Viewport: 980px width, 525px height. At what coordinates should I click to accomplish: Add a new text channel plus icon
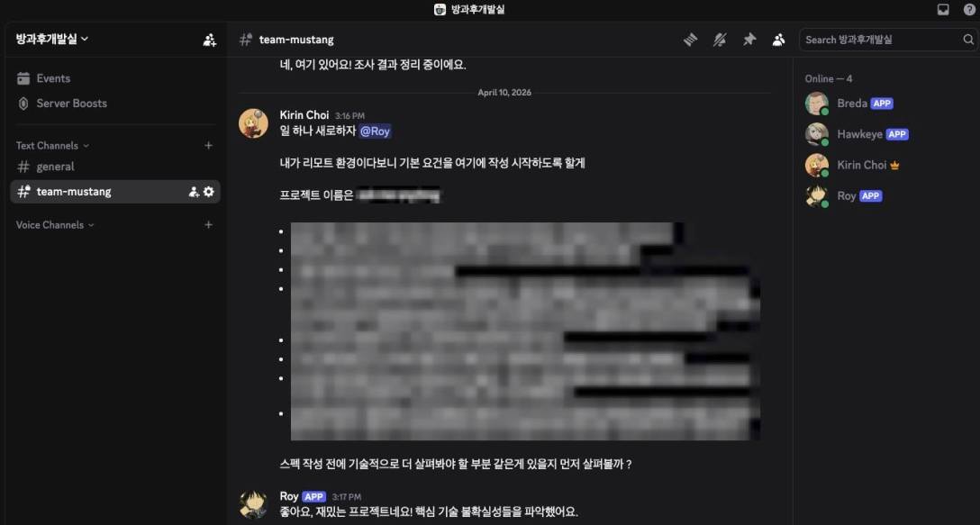209,146
